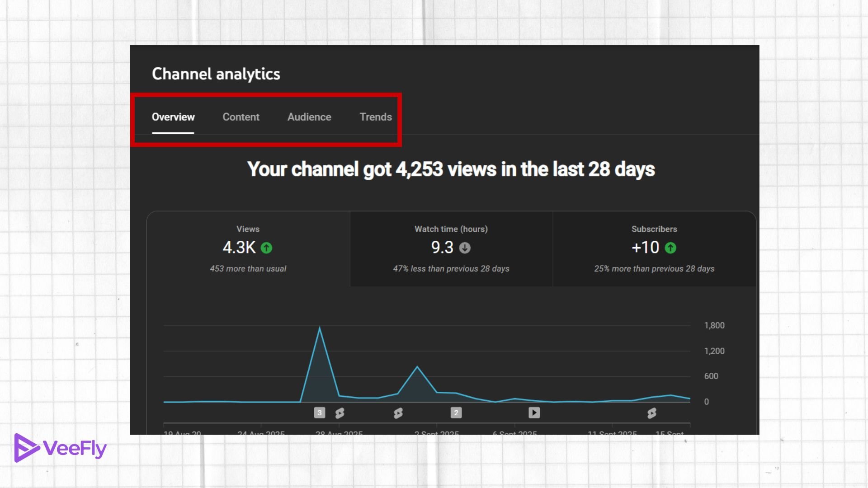868x488 pixels.
Task: Click the Shorts marker near 28 Aug 2025
Action: (339, 412)
